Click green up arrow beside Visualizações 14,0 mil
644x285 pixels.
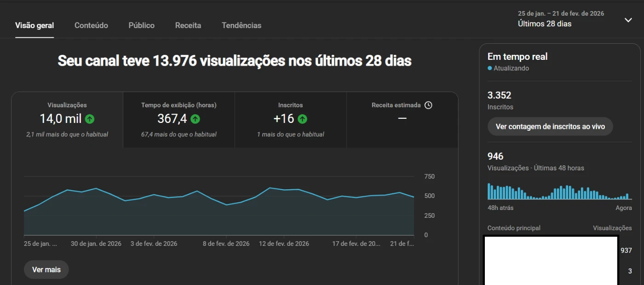pos(90,119)
